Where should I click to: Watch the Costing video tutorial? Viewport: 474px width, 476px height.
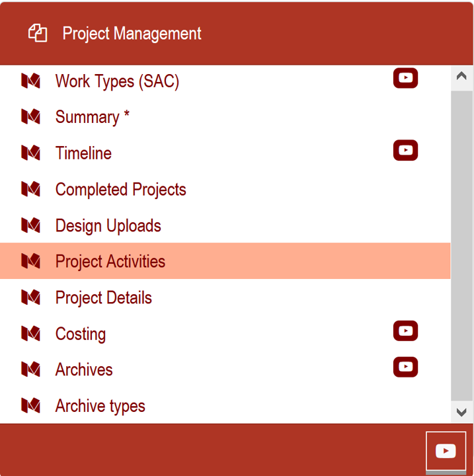click(x=405, y=331)
